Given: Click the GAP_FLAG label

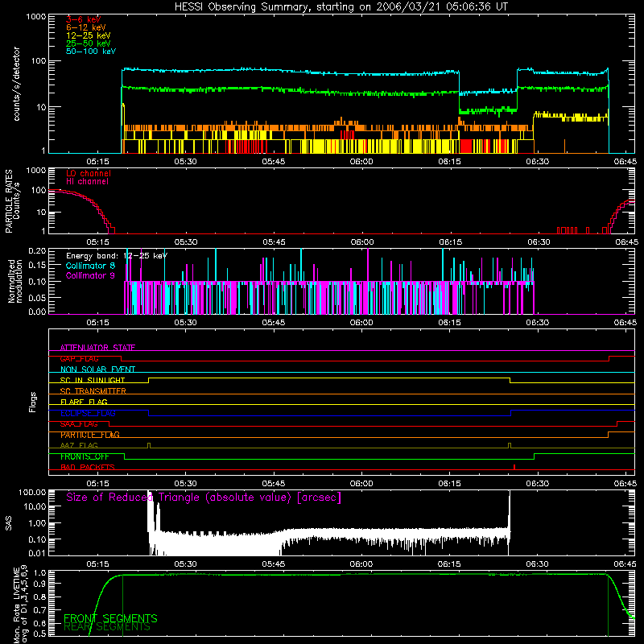Looking at the screenshot, I should pos(79,358).
